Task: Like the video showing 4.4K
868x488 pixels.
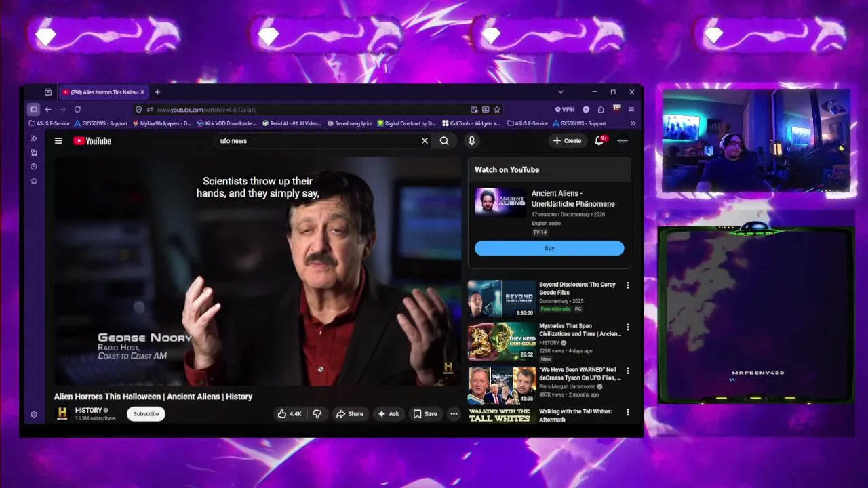Action: [x=290, y=413]
